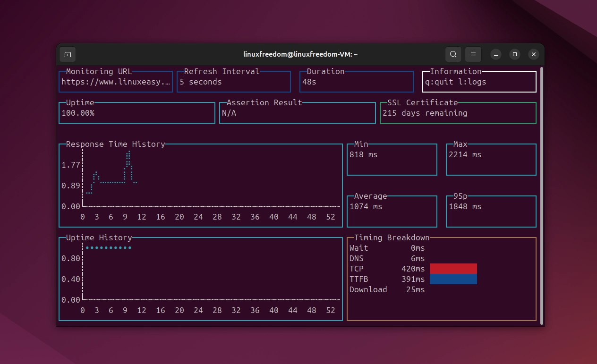
Task: Click the window title linuxfreedom@linuxfreedom-VM
Action: pos(300,54)
